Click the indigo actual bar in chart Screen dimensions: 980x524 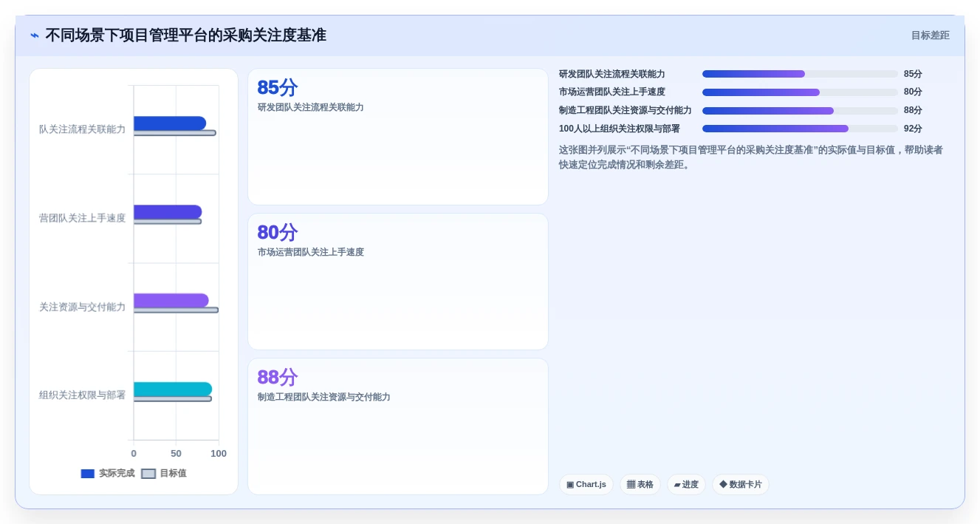click(x=168, y=212)
